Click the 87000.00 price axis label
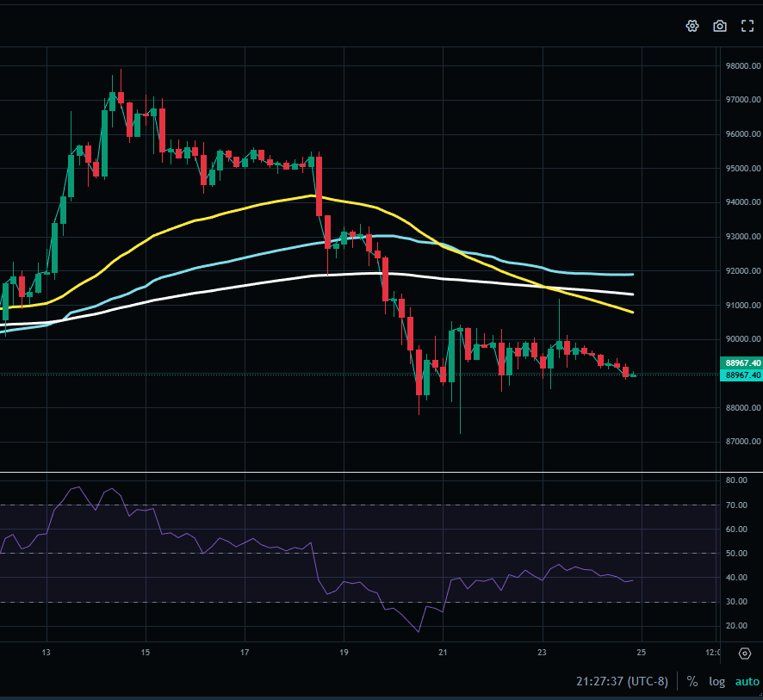763x700 pixels. (743, 441)
